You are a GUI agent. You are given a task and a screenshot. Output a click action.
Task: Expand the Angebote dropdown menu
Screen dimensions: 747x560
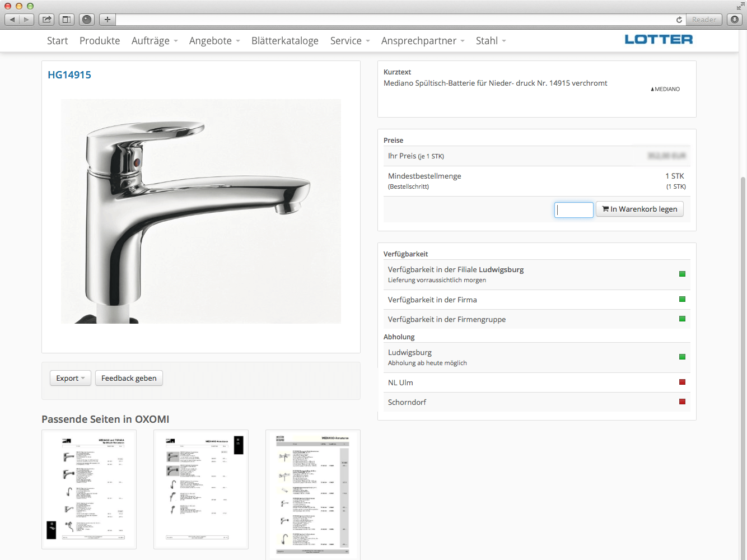[214, 41]
